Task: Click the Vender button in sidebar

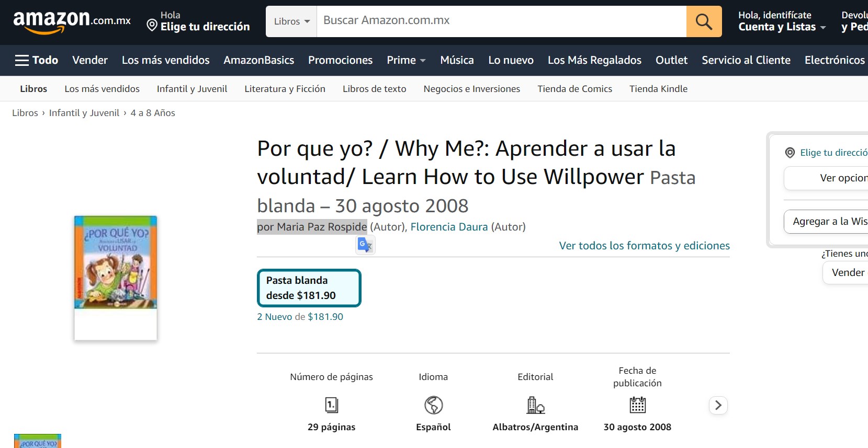Action: click(x=845, y=272)
